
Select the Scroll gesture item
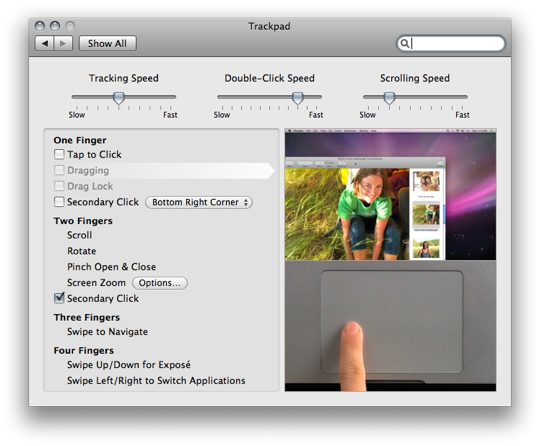(80, 235)
